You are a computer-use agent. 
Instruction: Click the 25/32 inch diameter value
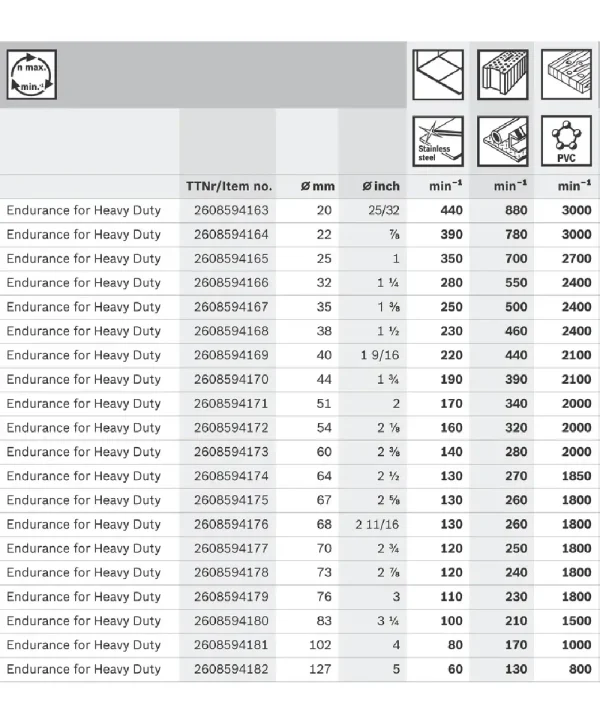(384, 210)
